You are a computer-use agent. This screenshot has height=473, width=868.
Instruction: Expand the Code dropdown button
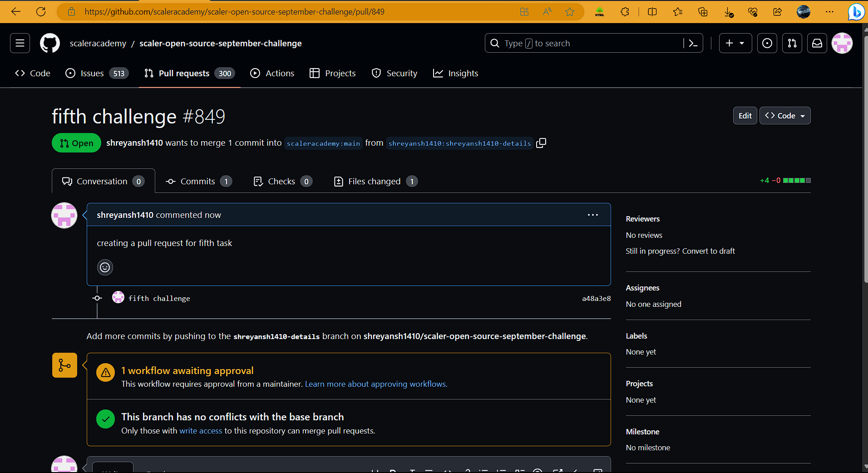[x=785, y=115]
